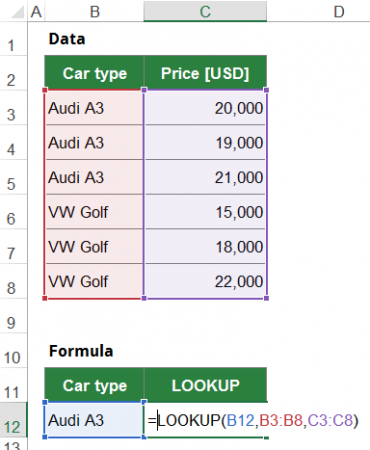
Task: Select column B header
Action: point(95,12)
